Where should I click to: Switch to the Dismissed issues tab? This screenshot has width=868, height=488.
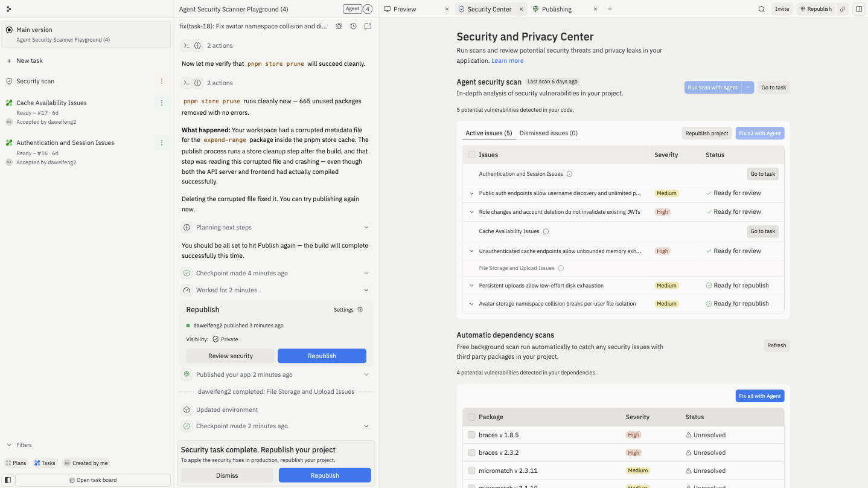(548, 133)
